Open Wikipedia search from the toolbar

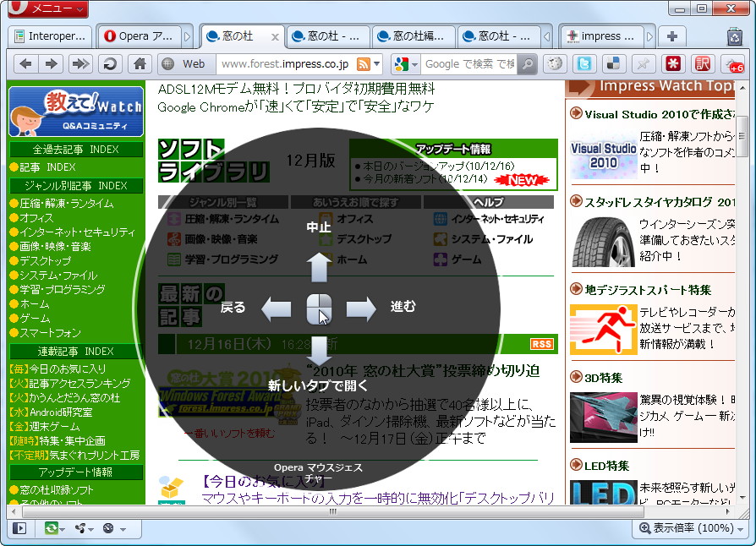coord(555,63)
